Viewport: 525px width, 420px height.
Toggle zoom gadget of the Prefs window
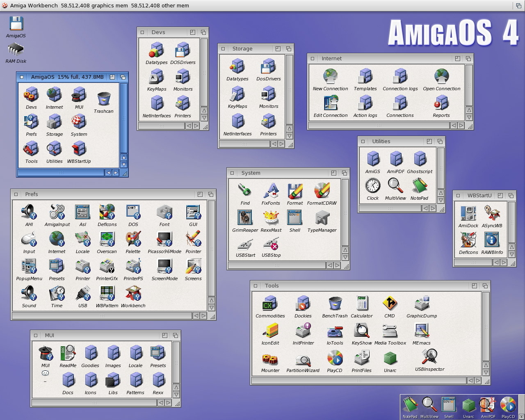point(200,194)
